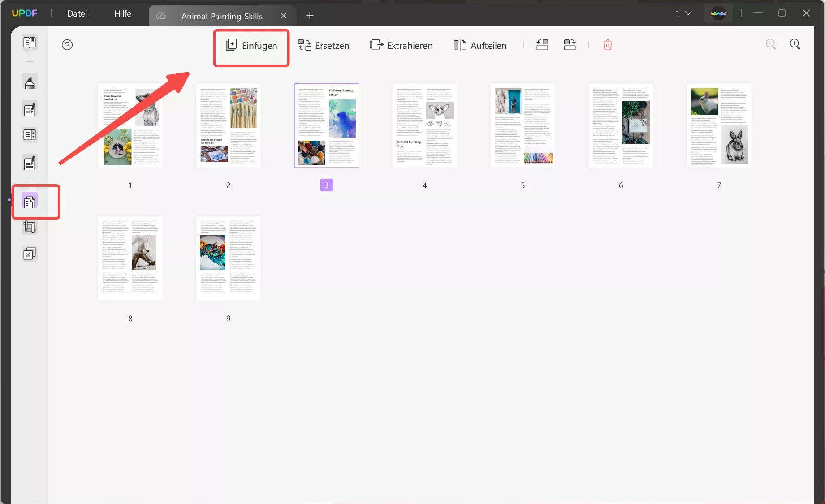Switch to Animal Painting Skills tab
The height and width of the screenshot is (504, 825).
[222, 16]
